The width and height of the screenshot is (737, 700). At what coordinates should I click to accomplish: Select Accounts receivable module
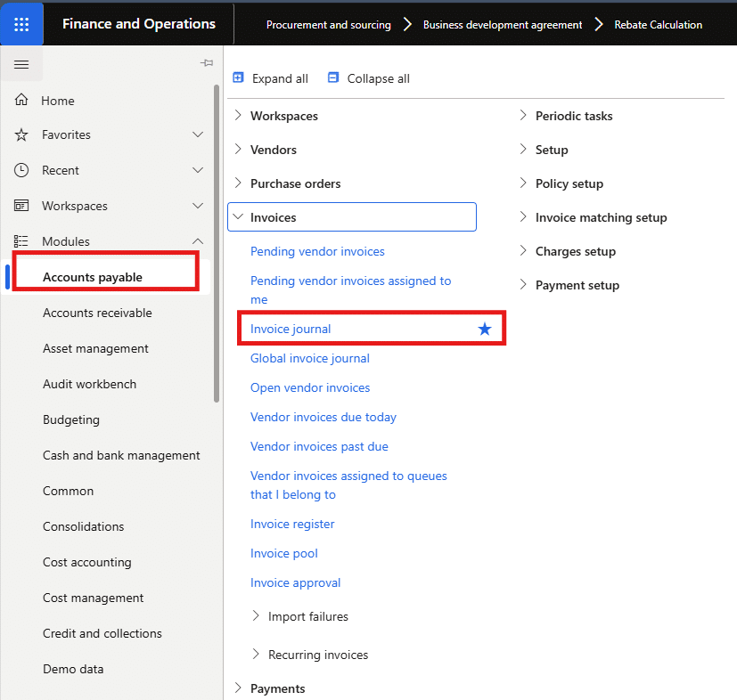coord(97,313)
